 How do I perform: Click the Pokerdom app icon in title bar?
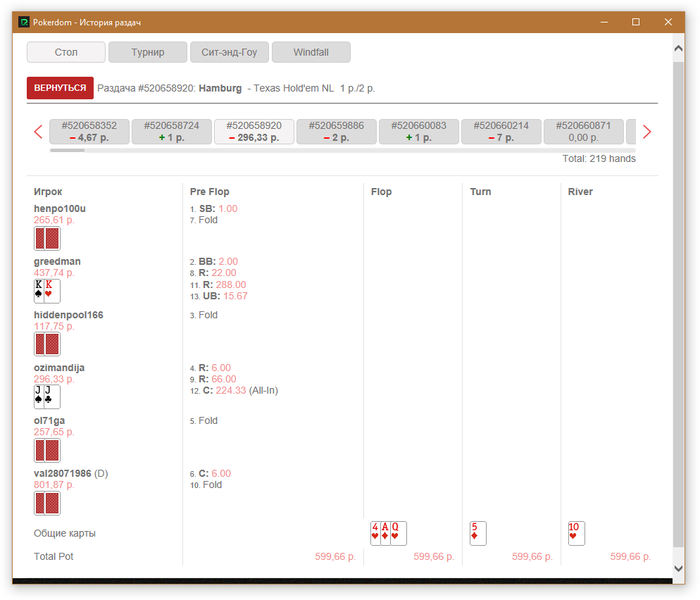point(23,22)
